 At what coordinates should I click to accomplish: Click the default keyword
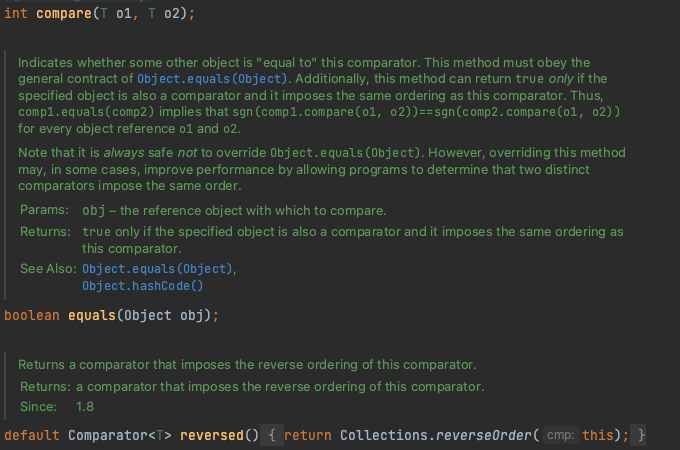point(32,435)
